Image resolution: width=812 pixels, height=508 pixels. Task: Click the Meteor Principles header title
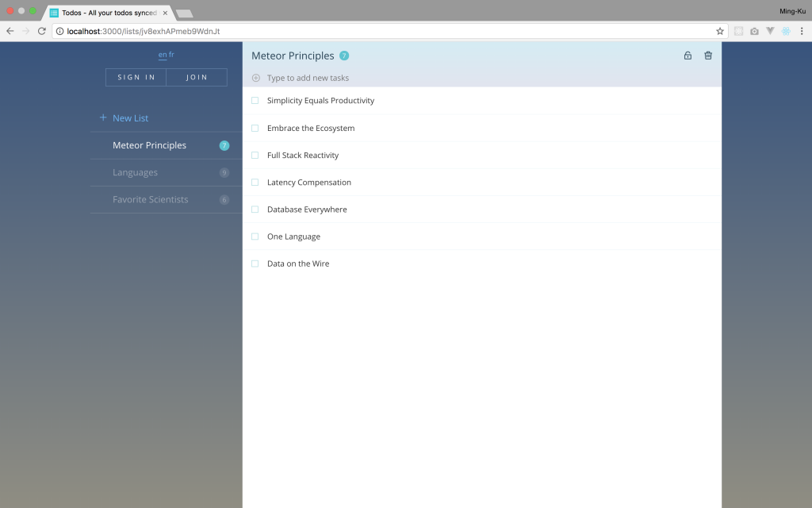293,56
